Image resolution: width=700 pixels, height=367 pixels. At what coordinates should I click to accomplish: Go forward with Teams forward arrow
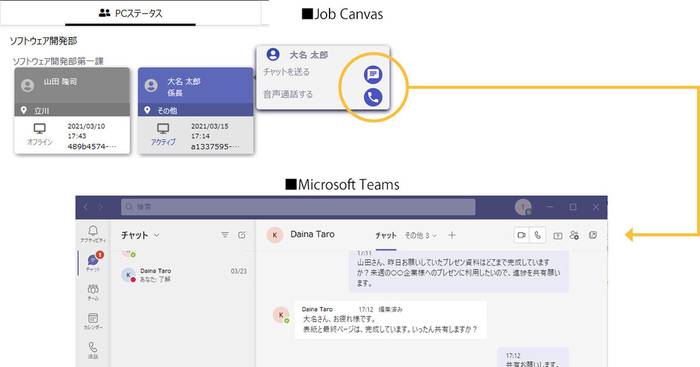(101, 207)
